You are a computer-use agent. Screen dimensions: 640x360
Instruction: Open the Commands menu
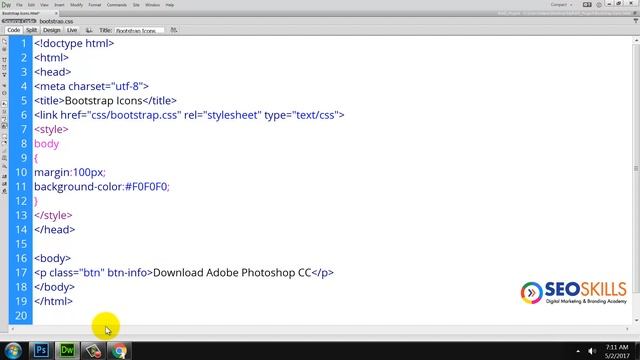pos(117,5)
